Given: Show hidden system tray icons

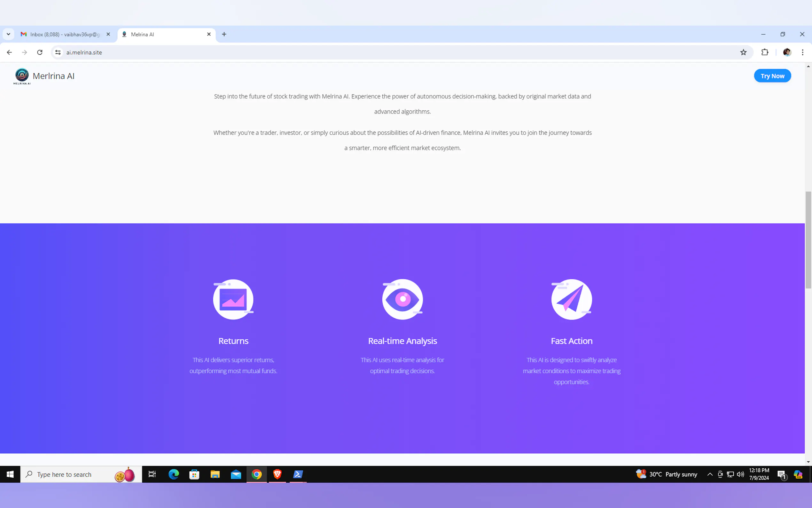Looking at the screenshot, I should 710,474.
